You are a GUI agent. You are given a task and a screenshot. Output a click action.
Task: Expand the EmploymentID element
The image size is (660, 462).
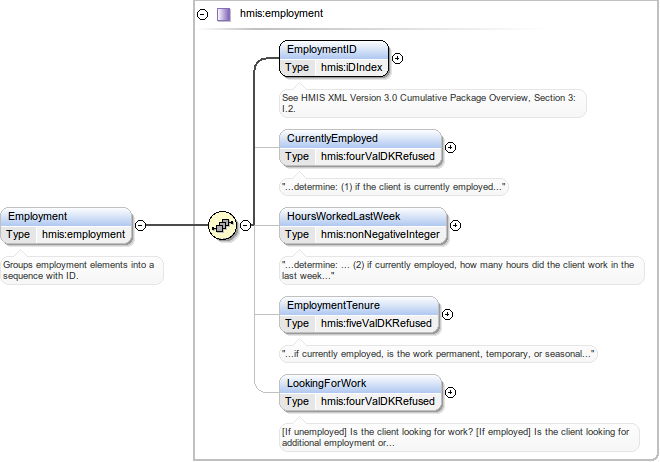coord(397,58)
